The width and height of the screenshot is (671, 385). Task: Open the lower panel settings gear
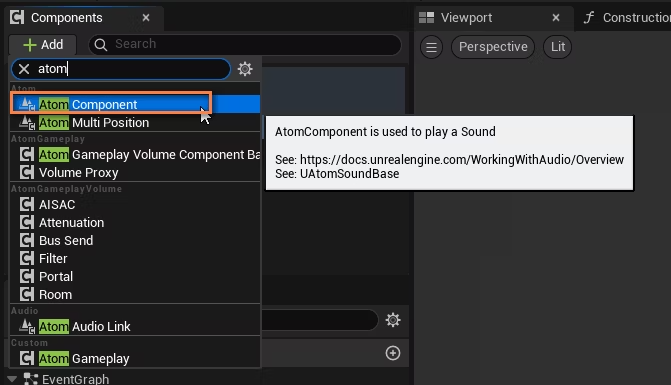(393, 320)
